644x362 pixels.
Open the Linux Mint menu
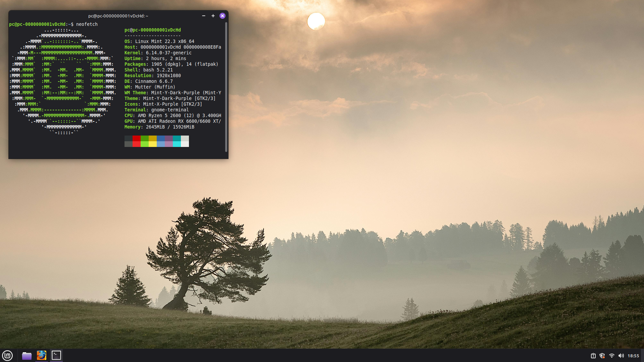click(7, 355)
